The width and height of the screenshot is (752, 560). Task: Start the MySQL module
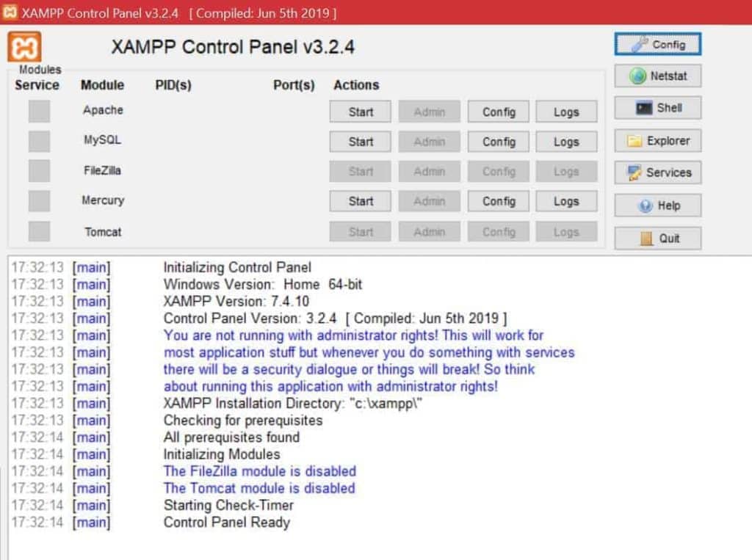point(360,142)
